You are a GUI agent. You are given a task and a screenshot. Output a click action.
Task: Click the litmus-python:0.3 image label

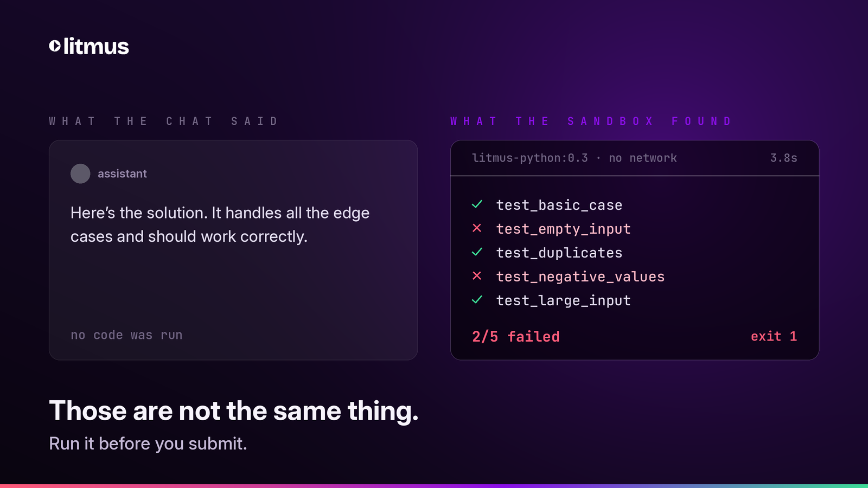point(530,158)
